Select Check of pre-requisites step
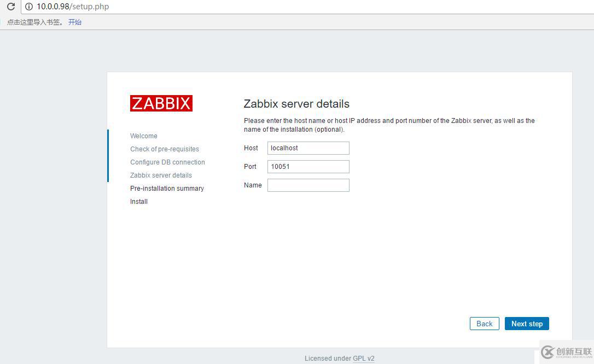Image resolution: width=594 pixels, height=364 pixels. (165, 149)
